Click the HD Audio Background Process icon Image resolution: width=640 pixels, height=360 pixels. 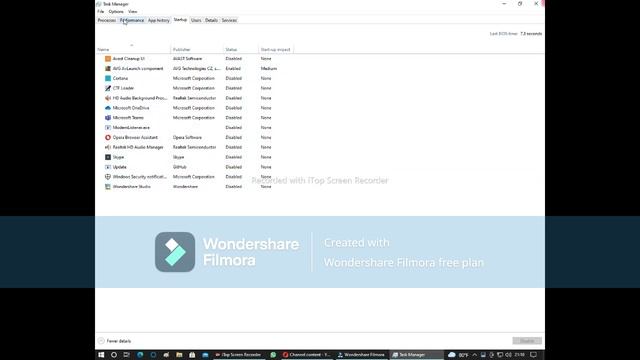108,98
